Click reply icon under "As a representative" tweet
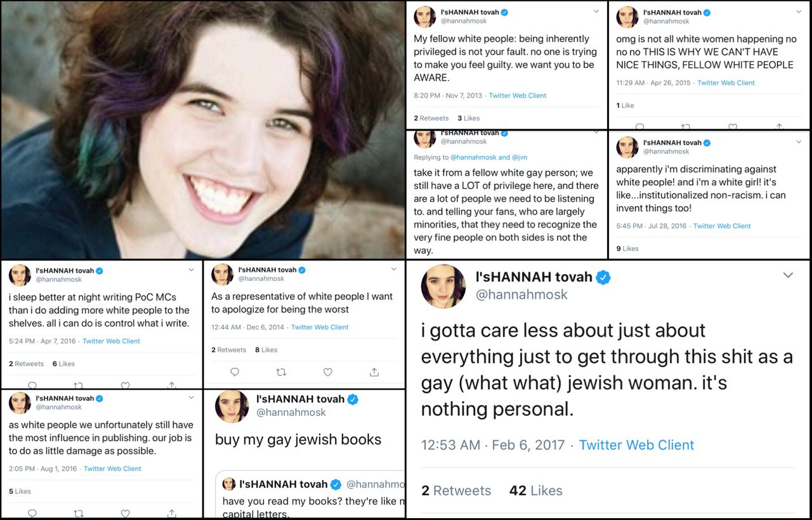This screenshot has height=520, width=812. (235, 372)
